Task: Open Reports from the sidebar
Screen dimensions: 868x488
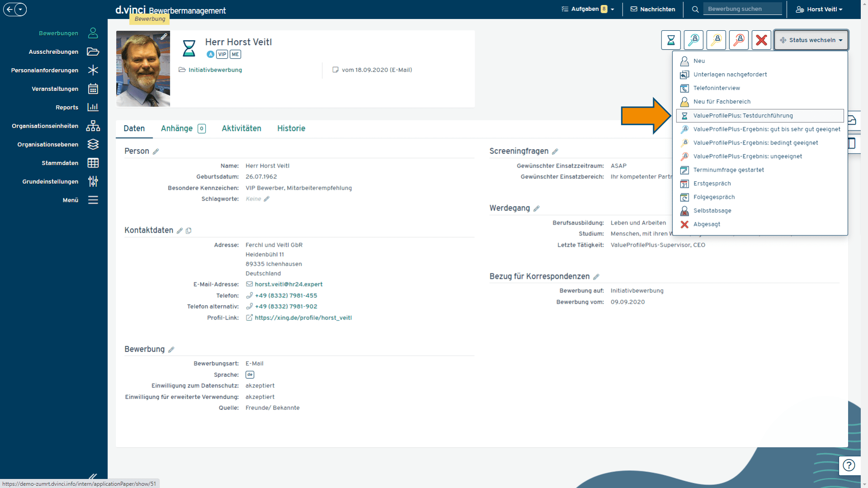Action: point(67,108)
